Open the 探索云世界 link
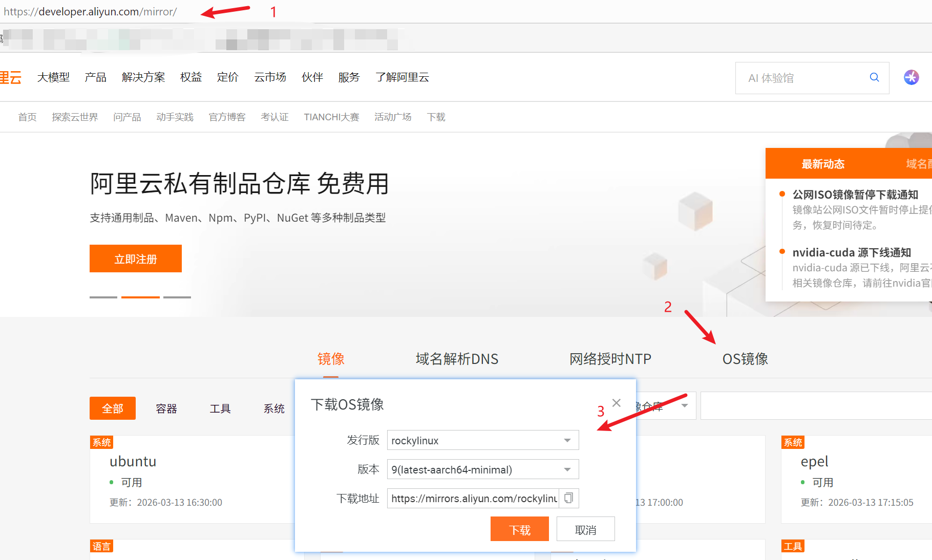The height and width of the screenshot is (560, 932). click(75, 117)
